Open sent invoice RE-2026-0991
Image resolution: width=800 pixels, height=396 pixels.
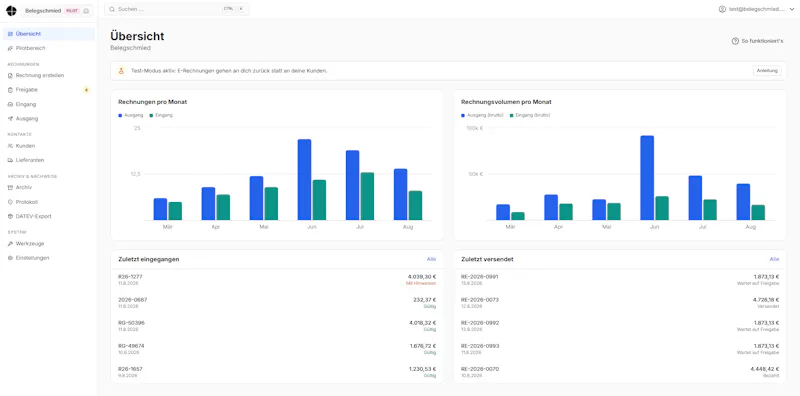coord(620,280)
